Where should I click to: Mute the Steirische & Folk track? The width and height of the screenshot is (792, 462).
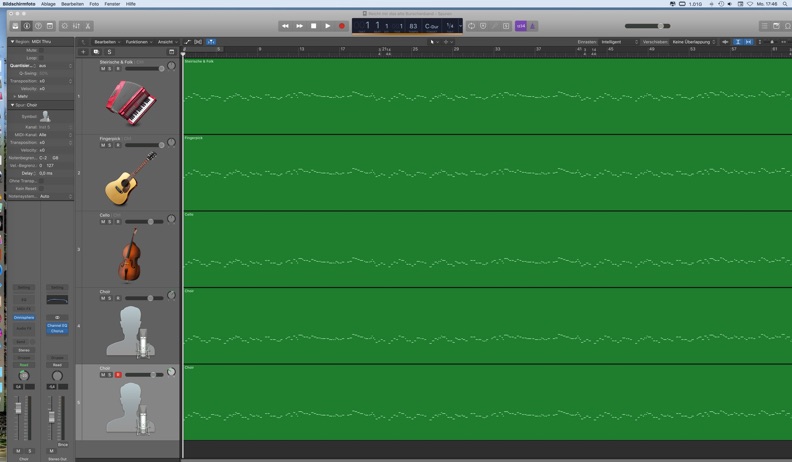(x=103, y=69)
